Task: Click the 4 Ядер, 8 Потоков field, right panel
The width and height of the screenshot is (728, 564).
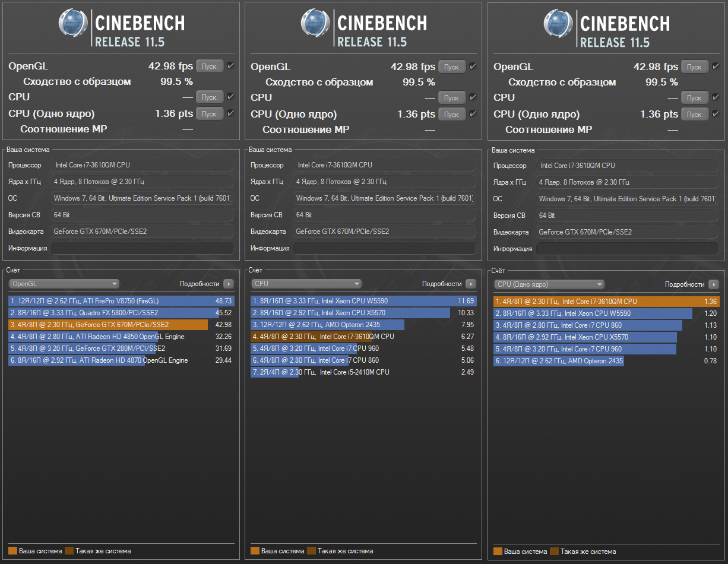Action: 627,182
